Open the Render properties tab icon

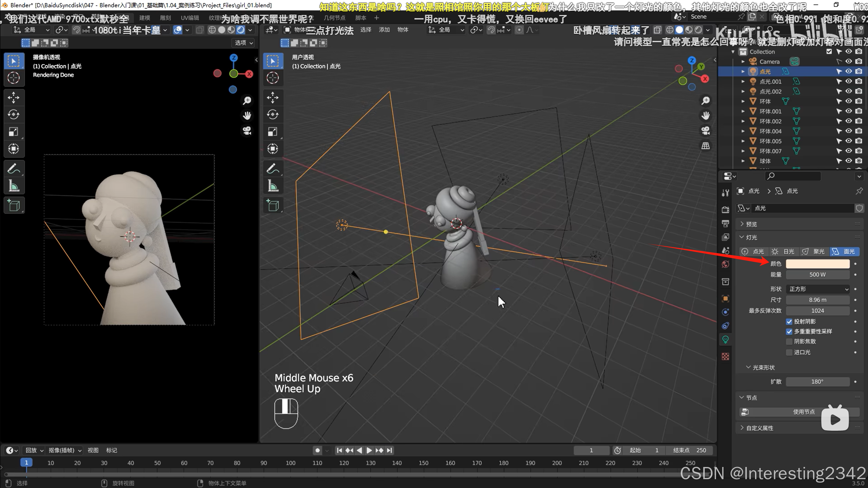[726, 210]
